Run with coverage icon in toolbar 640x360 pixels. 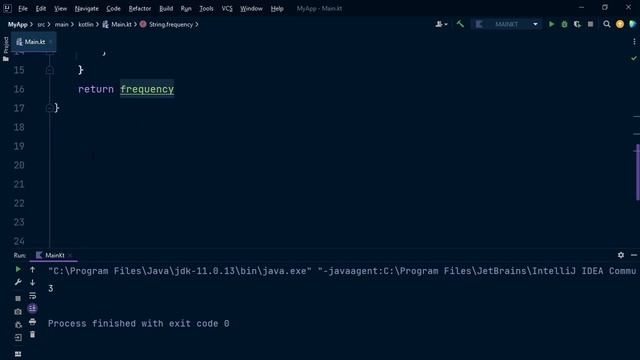pos(577,24)
